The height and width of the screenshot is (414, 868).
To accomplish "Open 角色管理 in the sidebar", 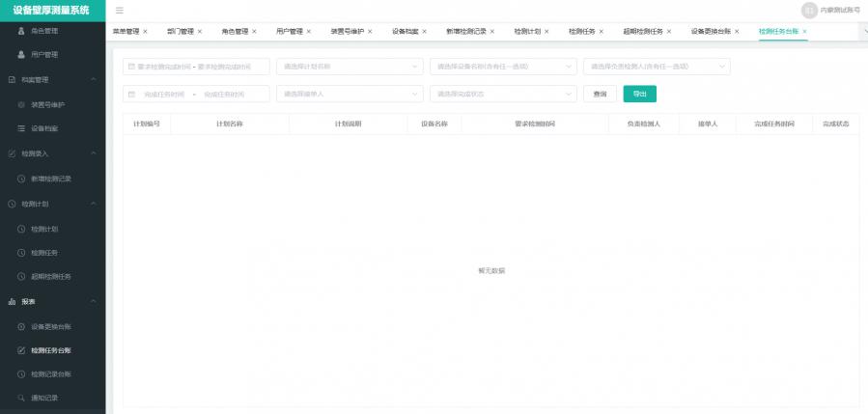I will click(x=44, y=31).
